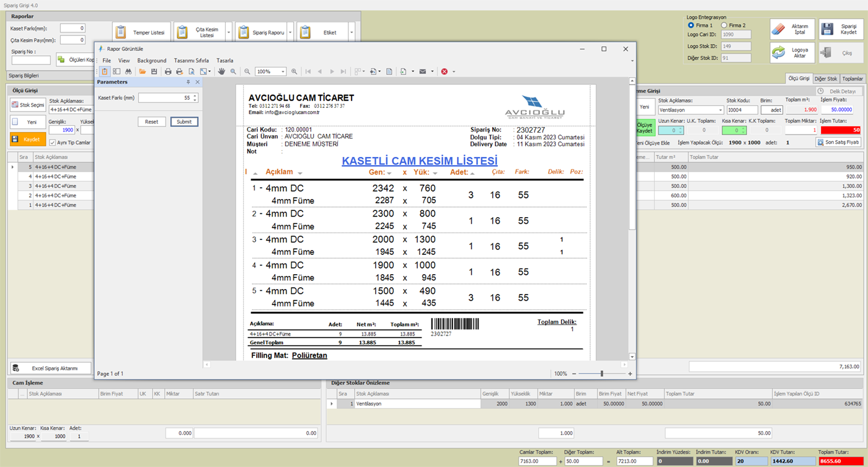Click Logoya Aktar sync button
This screenshot has height=467, width=868.
[792, 53]
